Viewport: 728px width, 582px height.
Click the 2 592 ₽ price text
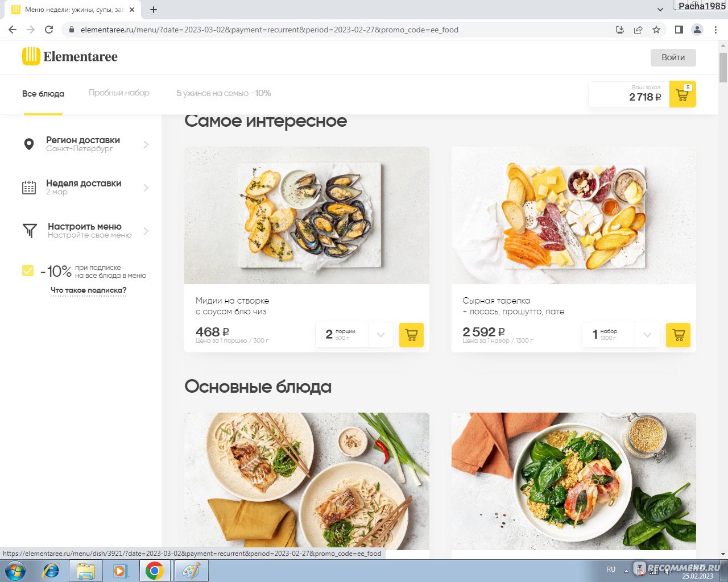[483, 332]
